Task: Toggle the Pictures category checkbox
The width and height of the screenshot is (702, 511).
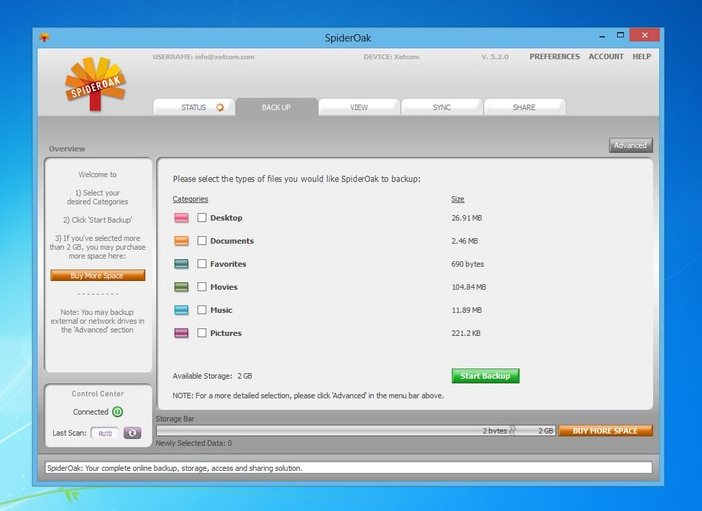Action: (202, 333)
